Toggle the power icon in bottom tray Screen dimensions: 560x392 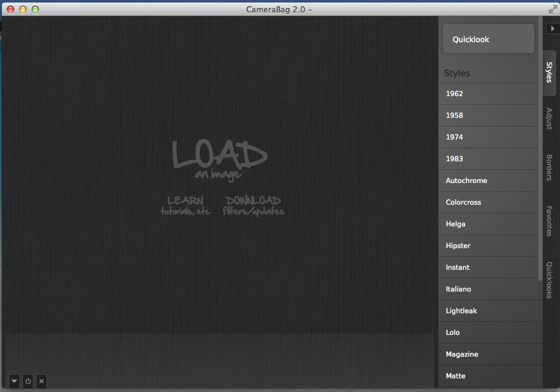click(x=28, y=381)
